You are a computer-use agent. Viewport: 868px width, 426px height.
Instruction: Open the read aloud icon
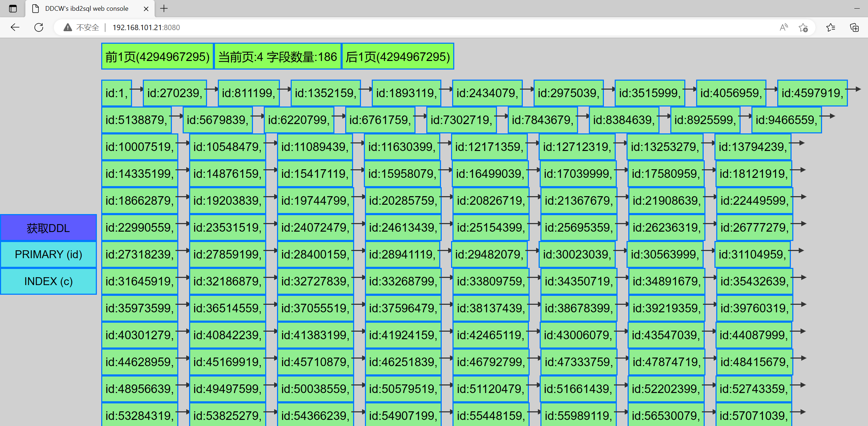[x=784, y=27]
